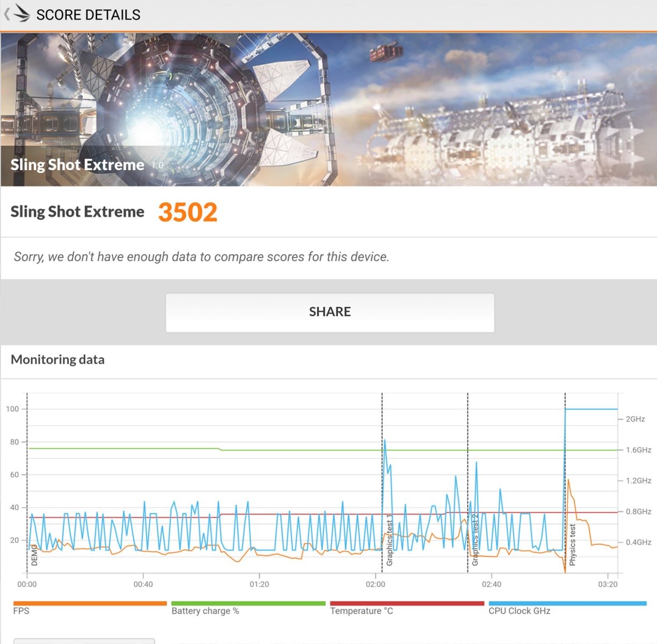The height and width of the screenshot is (644, 657).
Task: Select the Graphics test 2 chart marker
Action: coord(474,540)
